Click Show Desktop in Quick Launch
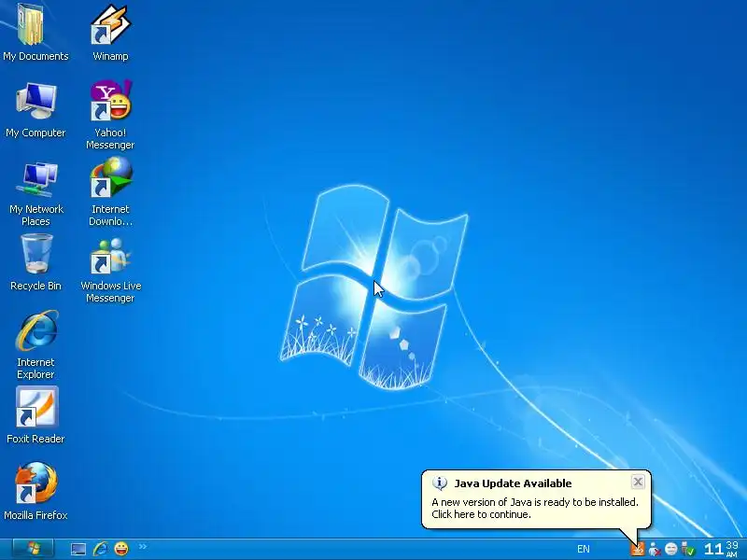Screen dimensions: 747x560 [x=78, y=549]
